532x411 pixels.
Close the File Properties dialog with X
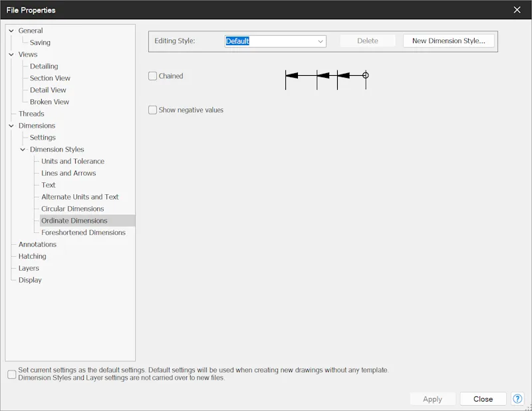pyautogui.click(x=517, y=10)
